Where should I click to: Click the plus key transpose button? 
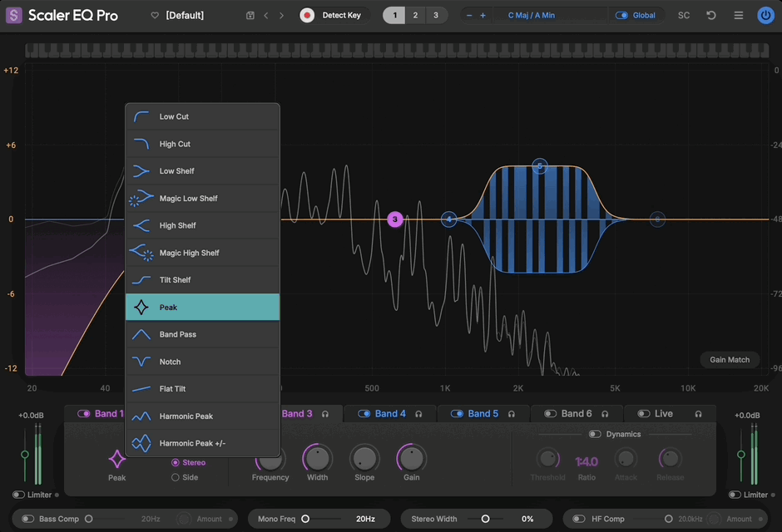[x=483, y=16]
